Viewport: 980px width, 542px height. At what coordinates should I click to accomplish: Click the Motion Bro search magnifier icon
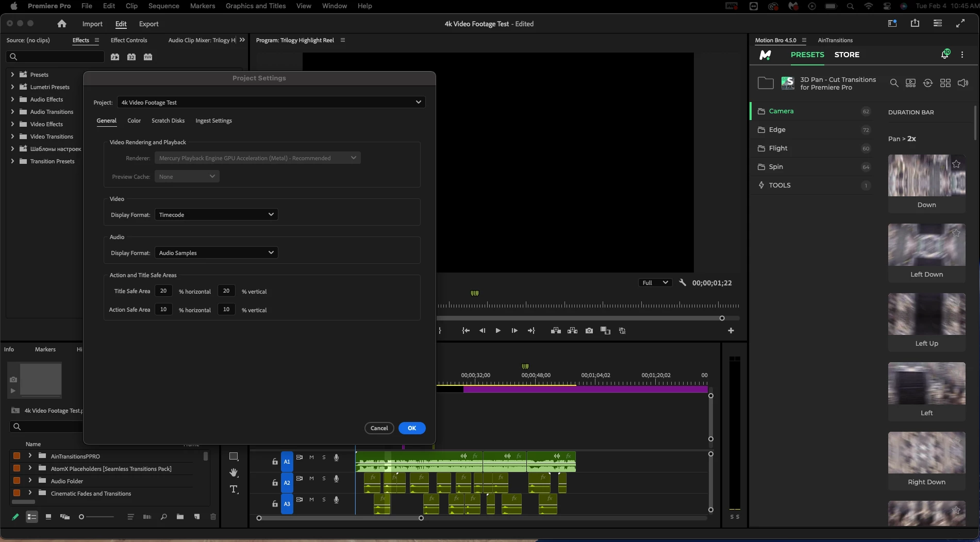coord(894,83)
